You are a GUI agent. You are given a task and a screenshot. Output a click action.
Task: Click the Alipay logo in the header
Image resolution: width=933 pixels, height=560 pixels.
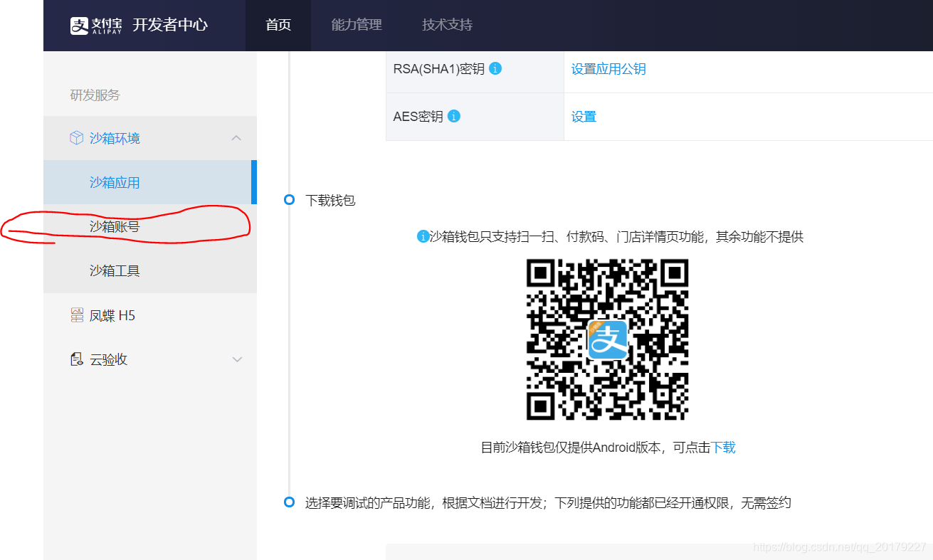pyautogui.click(x=96, y=25)
